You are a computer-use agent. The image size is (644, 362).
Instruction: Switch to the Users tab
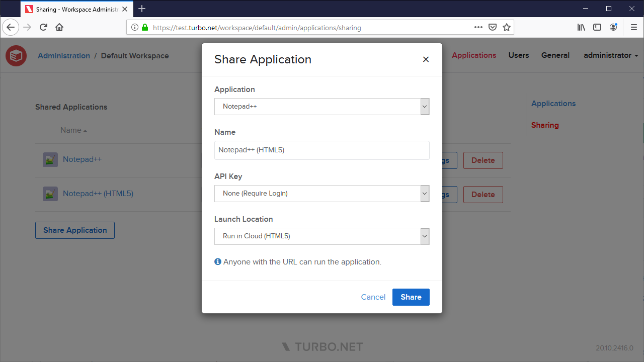518,55
